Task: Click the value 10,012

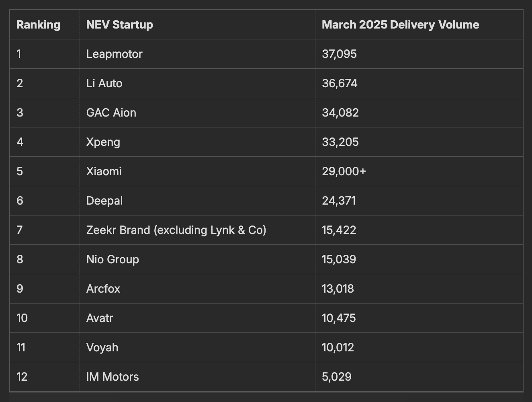Action: tap(338, 347)
